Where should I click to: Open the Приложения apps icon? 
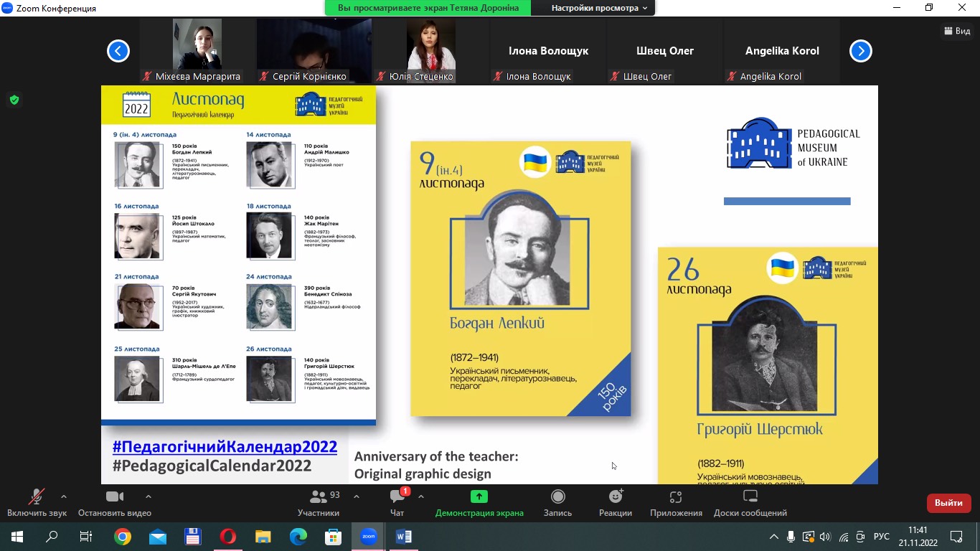(675, 497)
